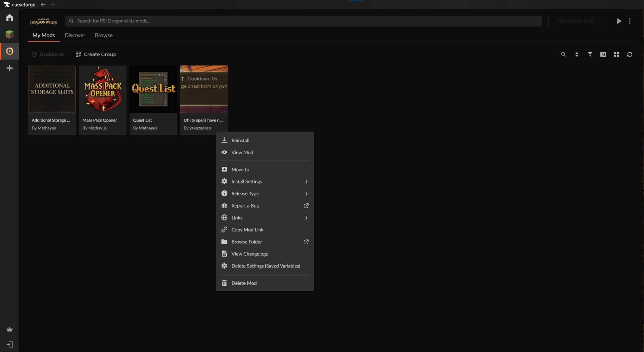Open Minecraft game from sidebar cube icon

point(10,34)
